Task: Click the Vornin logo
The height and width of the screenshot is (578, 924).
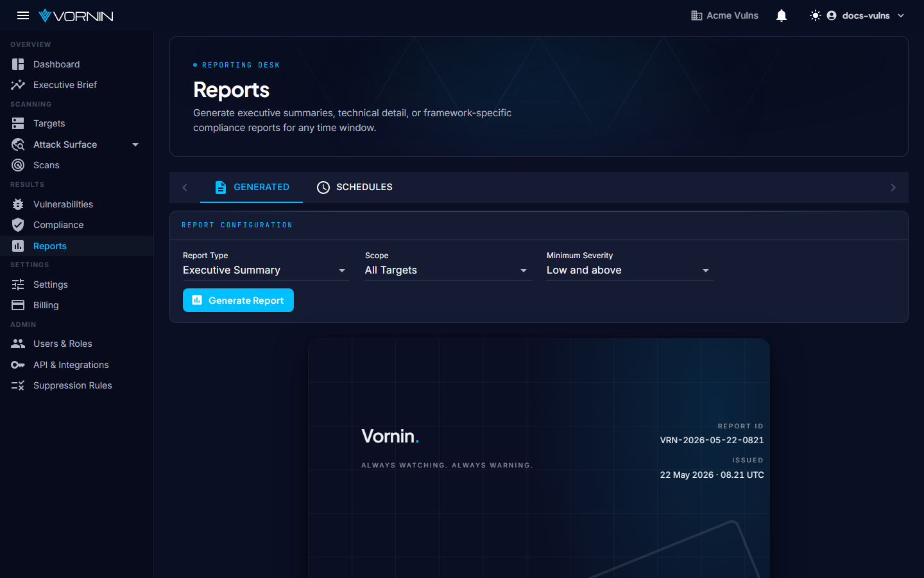Action: click(x=76, y=15)
